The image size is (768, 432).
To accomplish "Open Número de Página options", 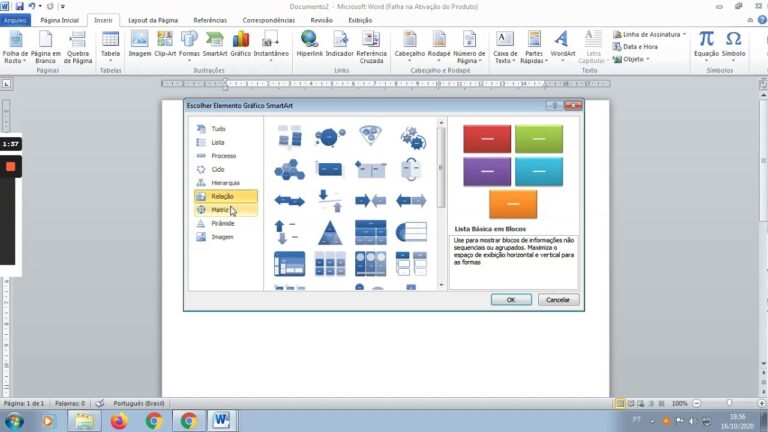I will click(469, 48).
